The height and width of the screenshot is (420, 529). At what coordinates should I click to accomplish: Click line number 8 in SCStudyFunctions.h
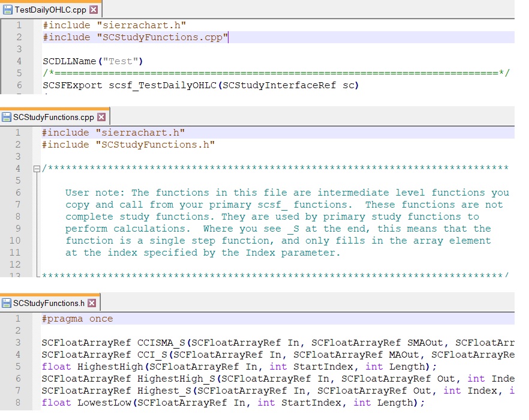[x=18, y=403]
